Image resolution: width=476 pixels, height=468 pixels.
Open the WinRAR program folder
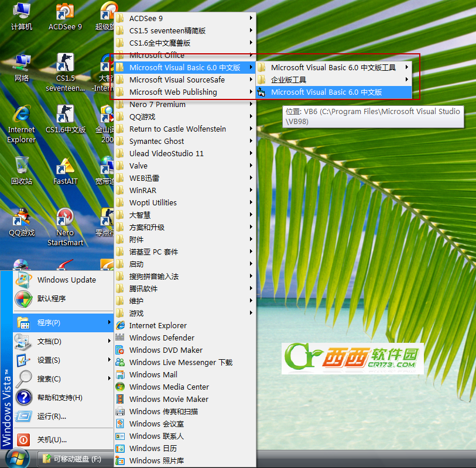[185, 191]
